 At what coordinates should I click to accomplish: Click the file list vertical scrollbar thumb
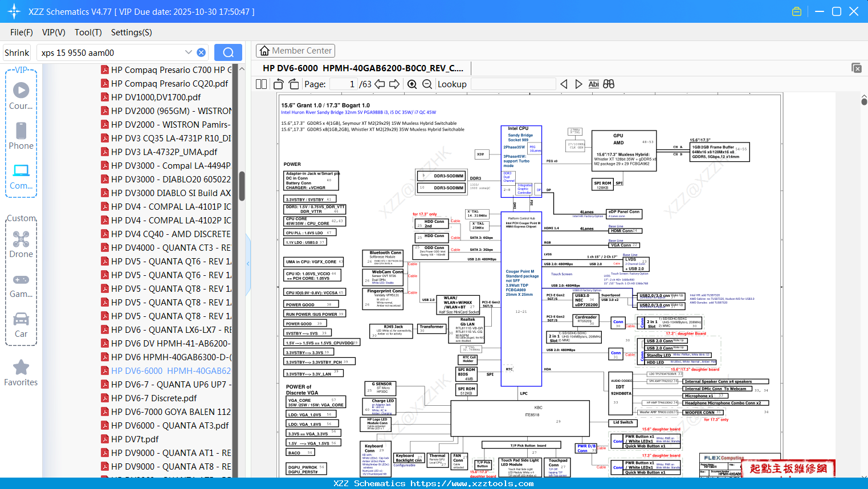click(242, 186)
